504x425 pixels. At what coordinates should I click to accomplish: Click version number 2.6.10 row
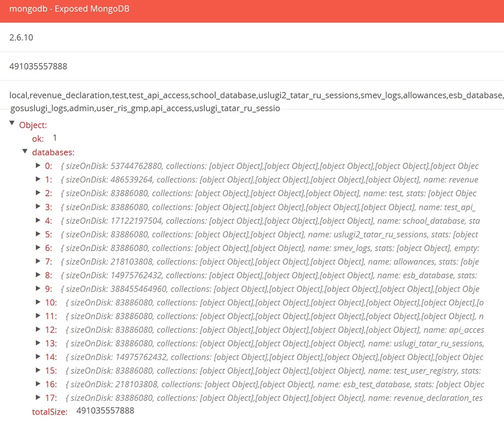21,38
